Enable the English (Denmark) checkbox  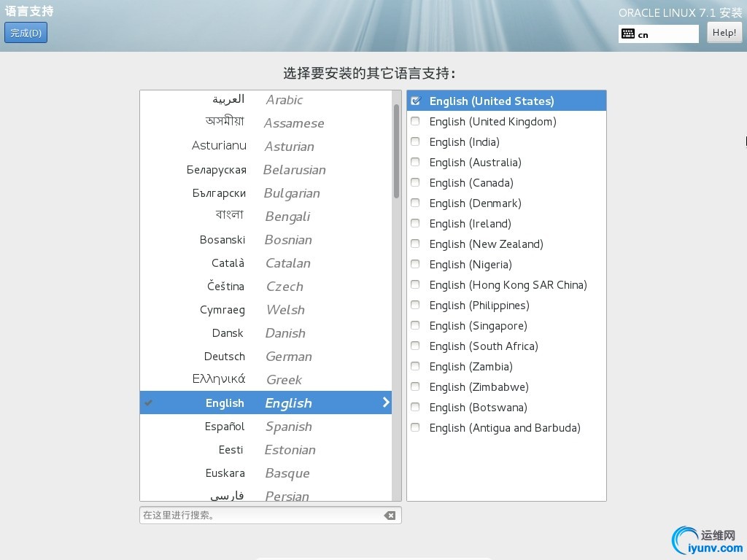coord(415,203)
